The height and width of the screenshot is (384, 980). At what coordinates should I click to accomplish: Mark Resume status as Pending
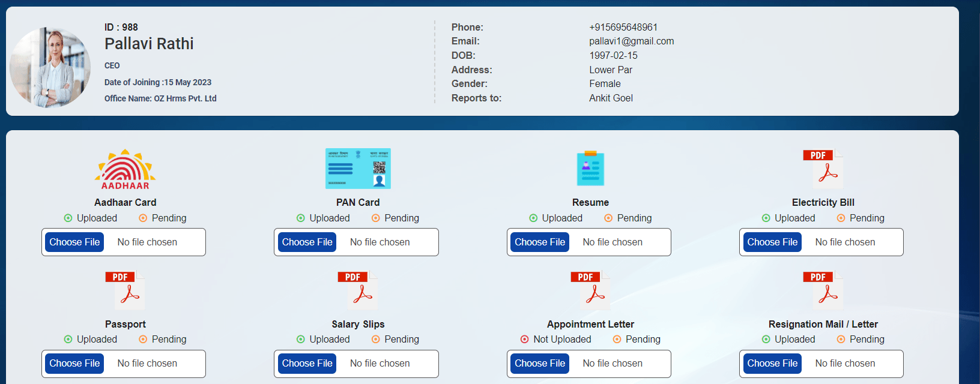pos(608,218)
